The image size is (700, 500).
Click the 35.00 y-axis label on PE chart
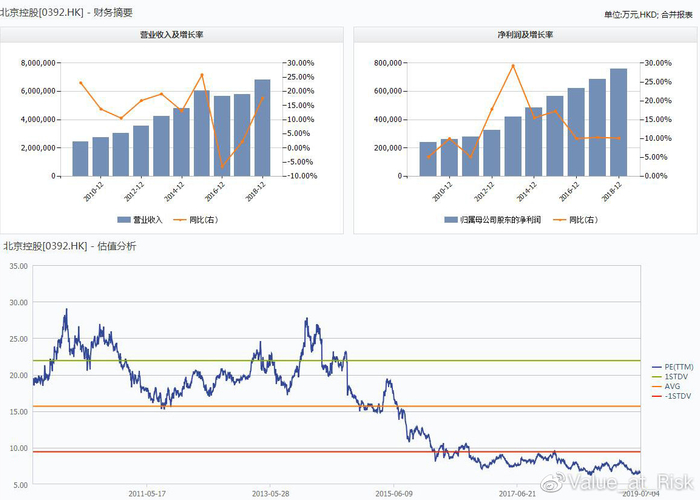click(x=19, y=266)
